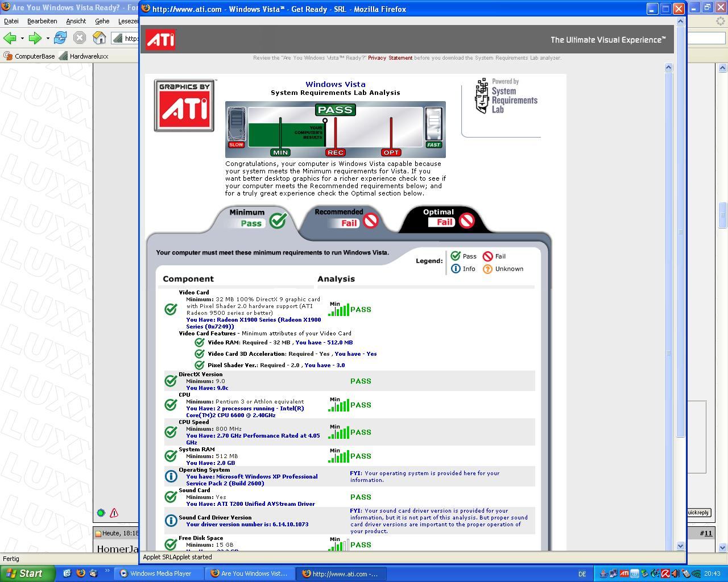The height and width of the screenshot is (582, 728).
Task: Click the ATI logo in the page header
Action: [x=160, y=39]
